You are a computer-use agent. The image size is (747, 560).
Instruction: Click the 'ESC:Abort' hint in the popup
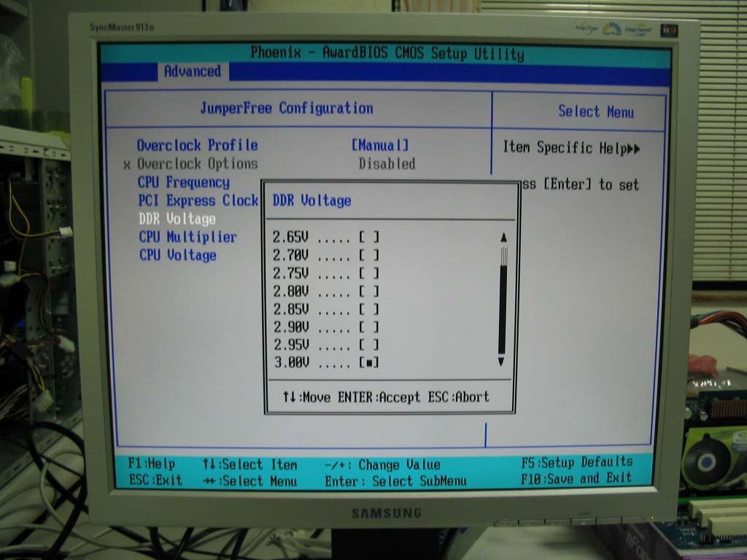[x=458, y=397]
